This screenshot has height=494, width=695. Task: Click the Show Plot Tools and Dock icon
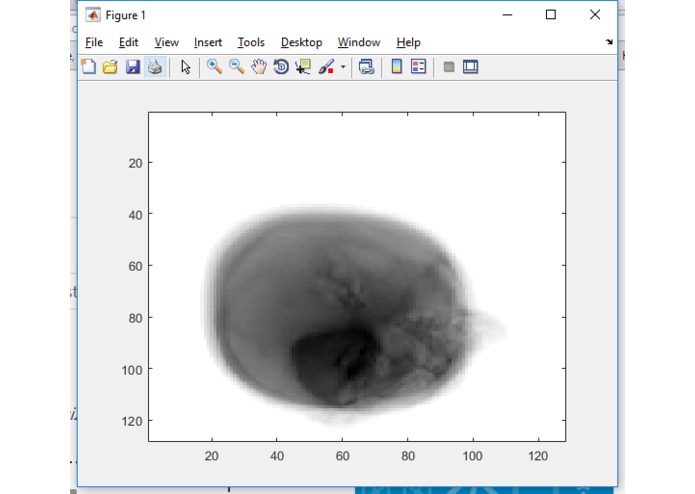tap(470, 67)
